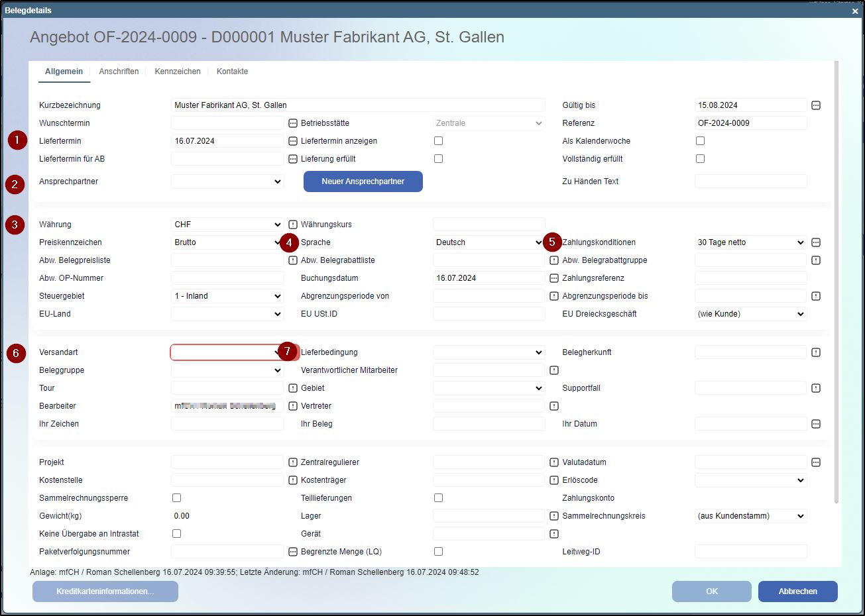Click lookup icon next to Währung dropdown
The height and width of the screenshot is (616, 865).
pos(293,225)
